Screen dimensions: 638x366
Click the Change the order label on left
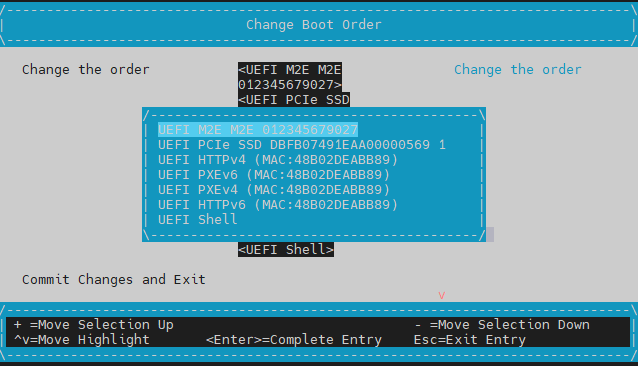pyautogui.click(x=86, y=70)
